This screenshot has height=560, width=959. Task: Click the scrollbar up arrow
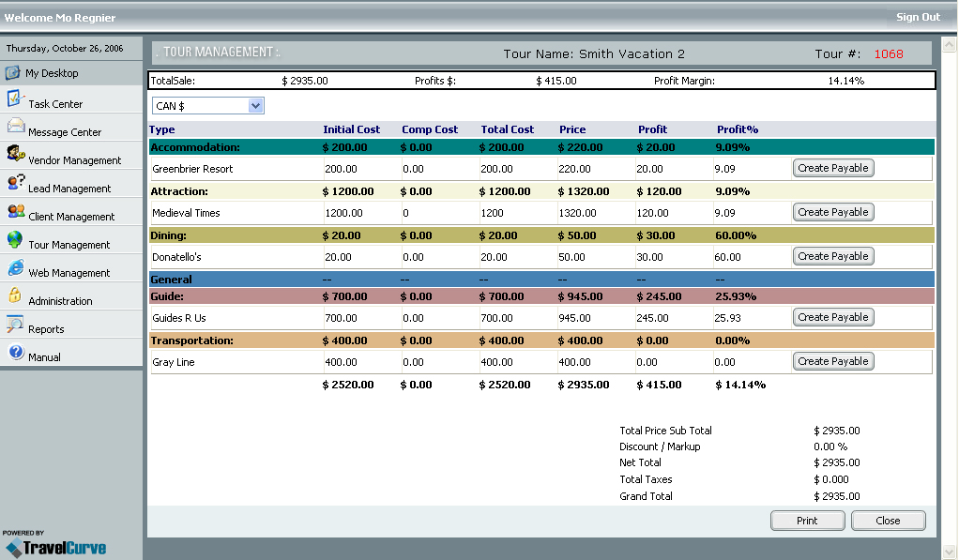click(950, 44)
